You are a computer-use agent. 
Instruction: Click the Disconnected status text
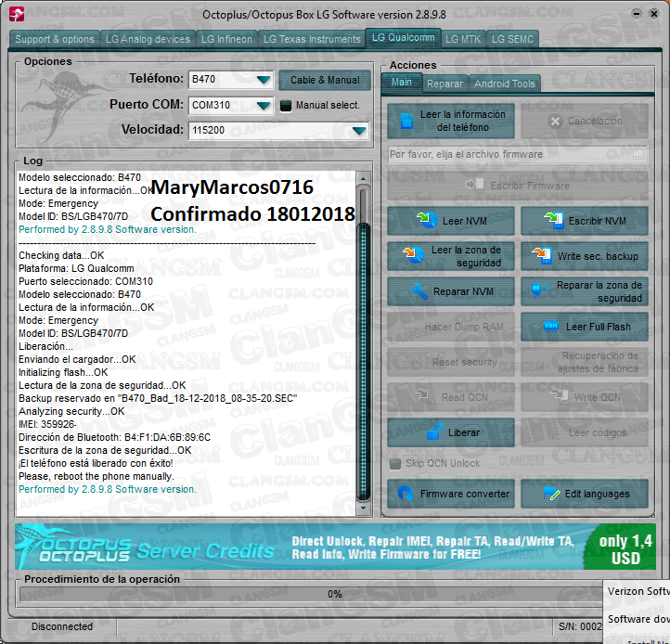pyautogui.click(x=62, y=626)
